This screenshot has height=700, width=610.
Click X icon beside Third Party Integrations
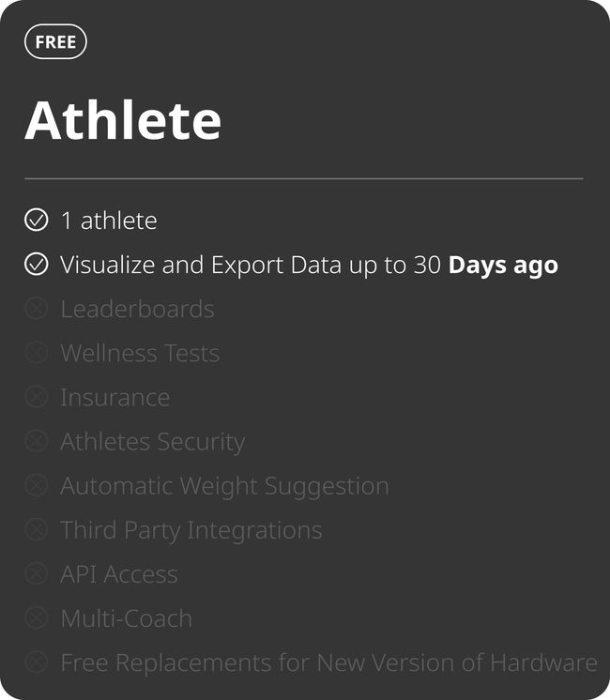(36, 529)
